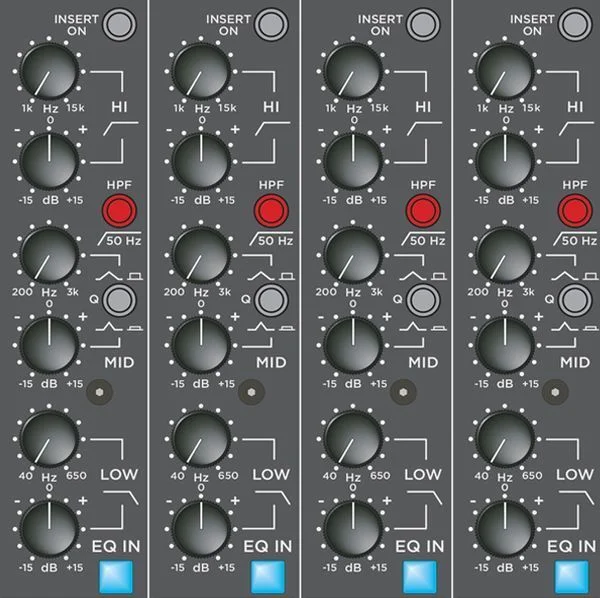600x598 pixels.
Task: Click LOW gain dB knob on second channel
Action: pos(201,529)
